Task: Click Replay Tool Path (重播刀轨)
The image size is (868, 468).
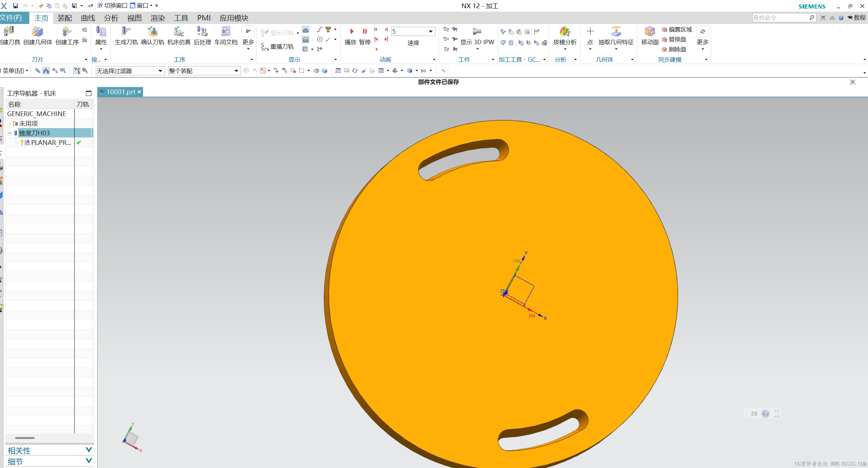Action: [278, 47]
